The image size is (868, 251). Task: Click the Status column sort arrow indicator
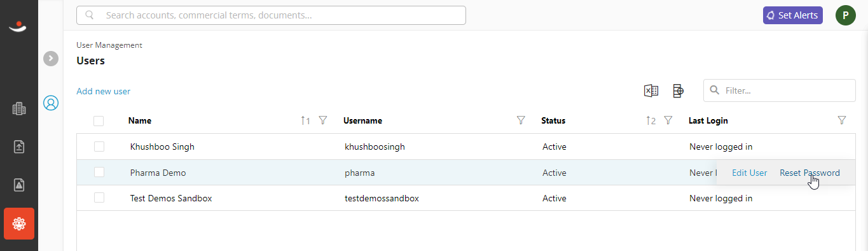650,120
